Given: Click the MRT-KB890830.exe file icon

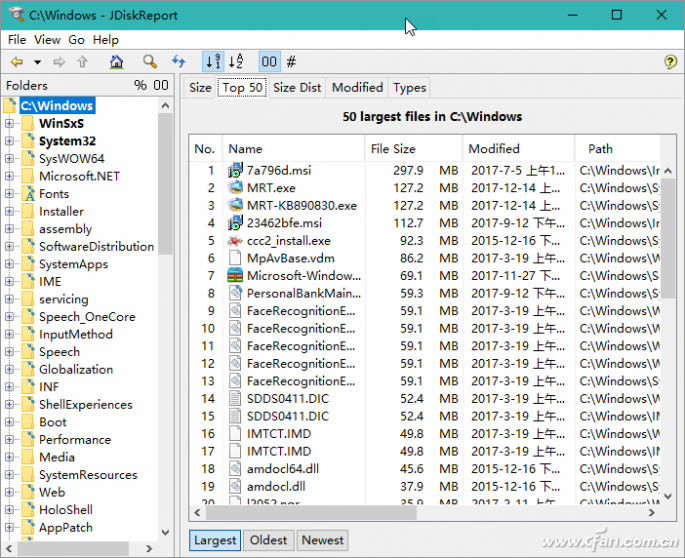Looking at the screenshot, I should pos(235,205).
